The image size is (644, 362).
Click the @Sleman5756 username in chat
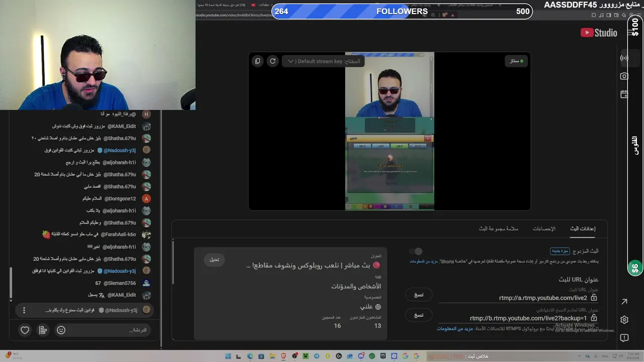pyautogui.click(x=120, y=283)
